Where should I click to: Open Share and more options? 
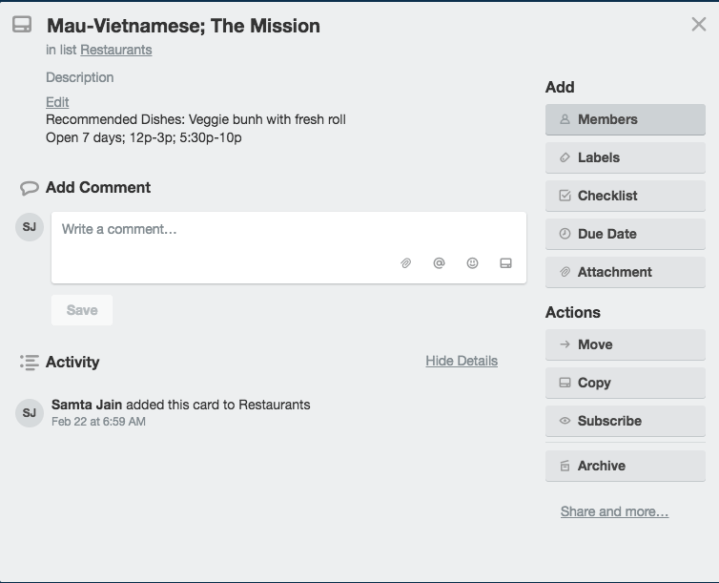click(x=614, y=511)
